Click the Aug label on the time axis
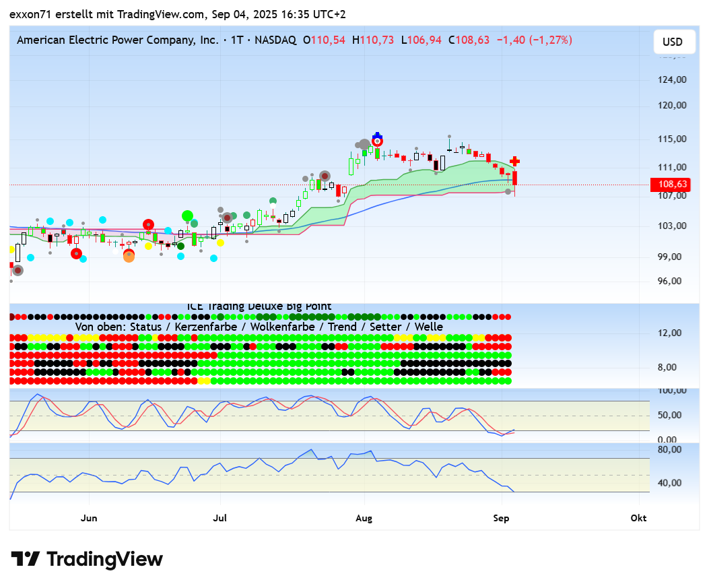Image resolution: width=709 pixels, height=588 pixels. (x=364, y=518)
